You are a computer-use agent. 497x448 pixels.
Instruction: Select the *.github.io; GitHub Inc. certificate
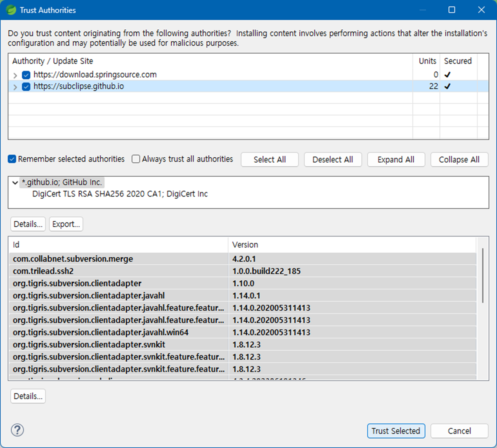(62, 183)
